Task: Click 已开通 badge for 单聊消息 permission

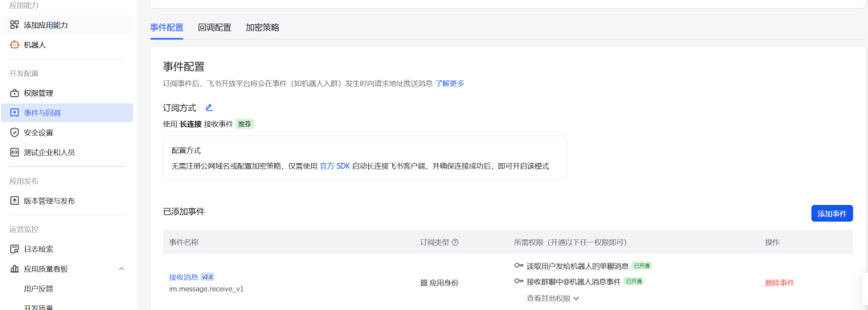Action: tap(642, 266)
